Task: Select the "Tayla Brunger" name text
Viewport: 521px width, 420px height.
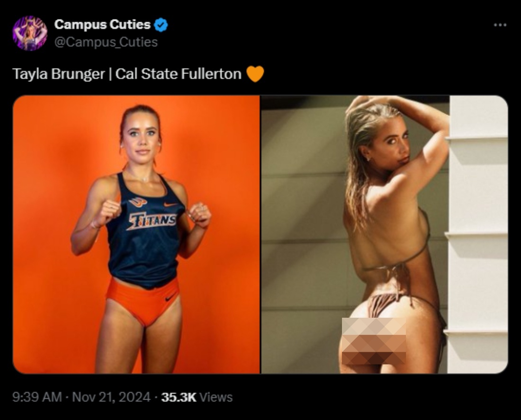Action: (58, 74)
